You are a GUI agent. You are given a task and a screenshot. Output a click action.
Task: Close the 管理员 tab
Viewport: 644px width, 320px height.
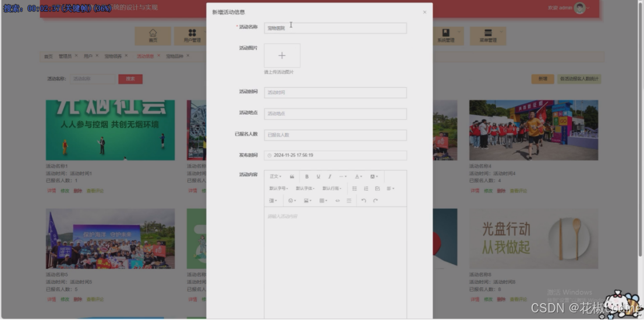point(76,55)
